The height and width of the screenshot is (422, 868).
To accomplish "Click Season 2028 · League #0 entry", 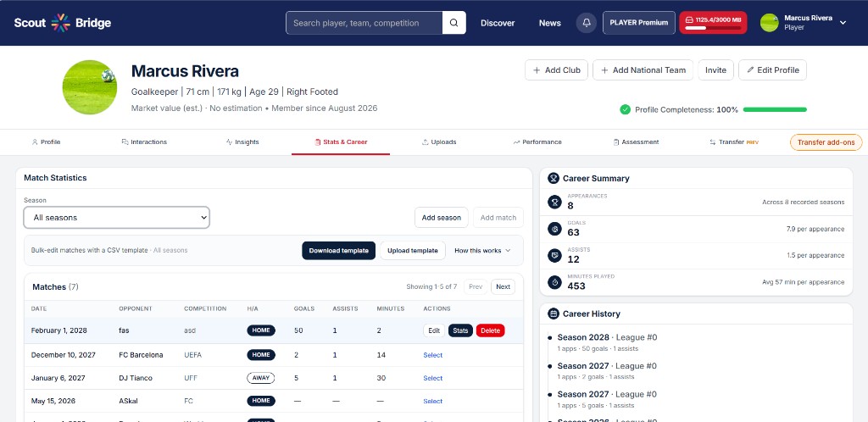I will 607,337.
